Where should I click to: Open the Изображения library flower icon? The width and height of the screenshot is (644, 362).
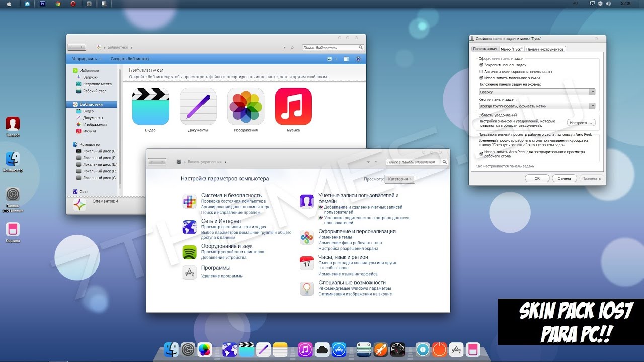click(246, 106)
